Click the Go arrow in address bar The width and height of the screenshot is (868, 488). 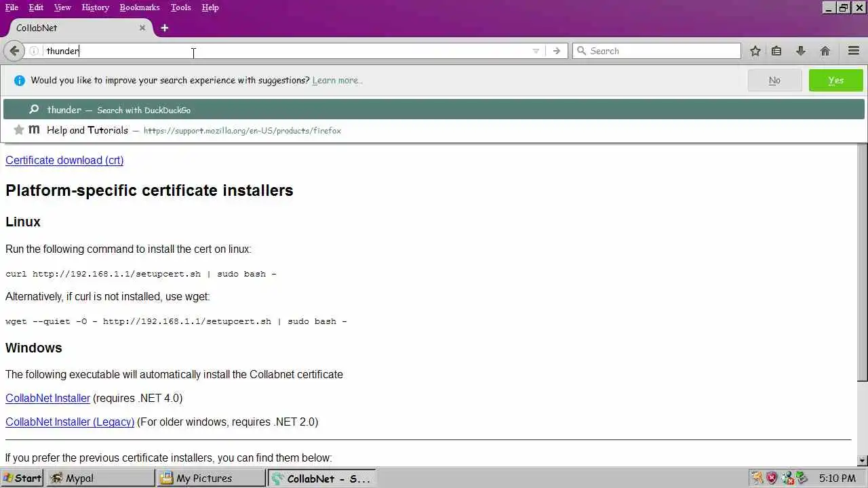557,51
